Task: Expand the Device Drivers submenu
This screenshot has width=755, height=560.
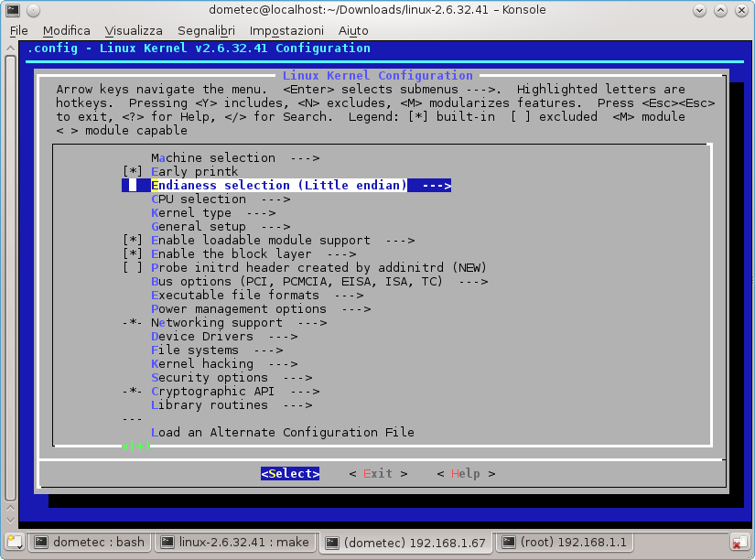Action: 223,337
